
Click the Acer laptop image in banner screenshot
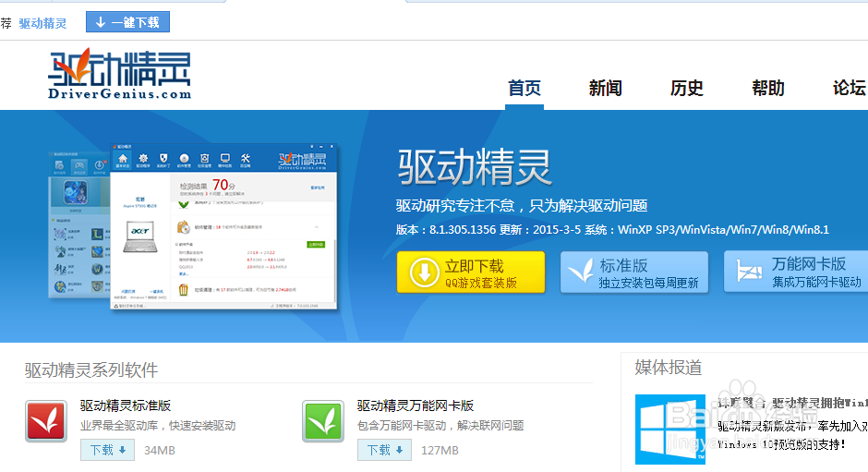[x=140, y=236]
